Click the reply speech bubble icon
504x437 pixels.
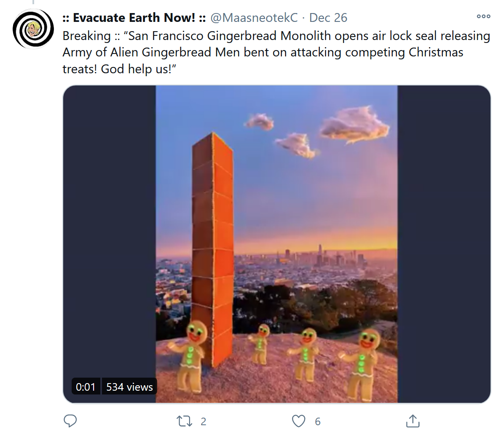[70, 421]
